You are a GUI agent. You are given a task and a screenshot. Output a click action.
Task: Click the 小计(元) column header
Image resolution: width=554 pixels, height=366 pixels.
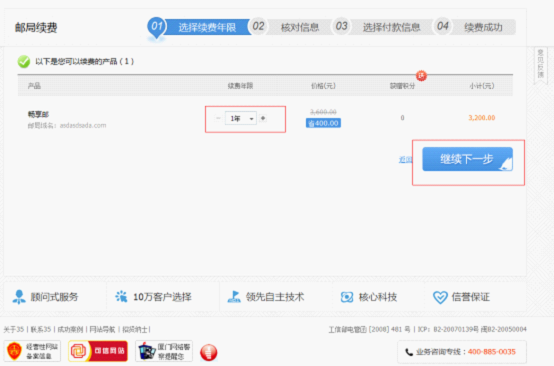point(482,85)
